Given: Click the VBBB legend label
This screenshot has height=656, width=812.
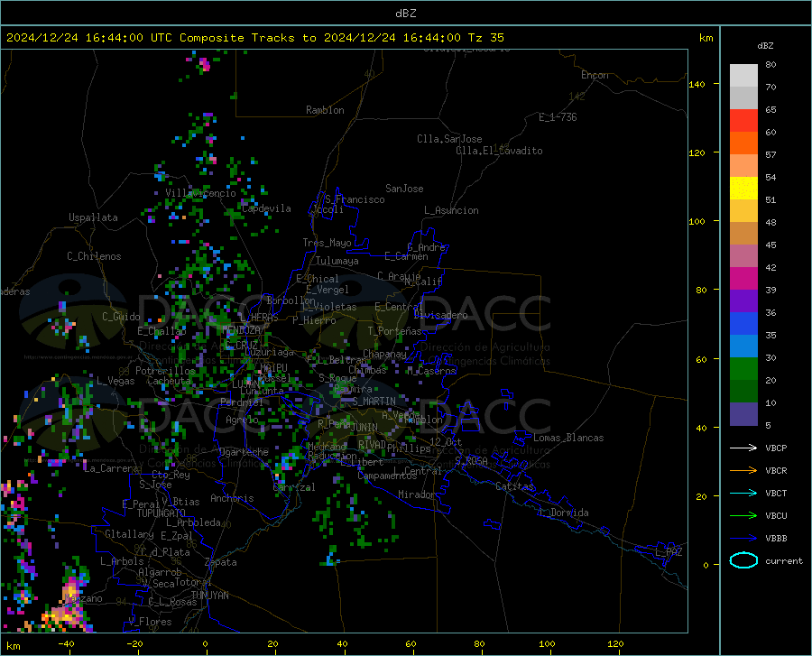Looking at the screenshot, I should (x=776, y=539).
